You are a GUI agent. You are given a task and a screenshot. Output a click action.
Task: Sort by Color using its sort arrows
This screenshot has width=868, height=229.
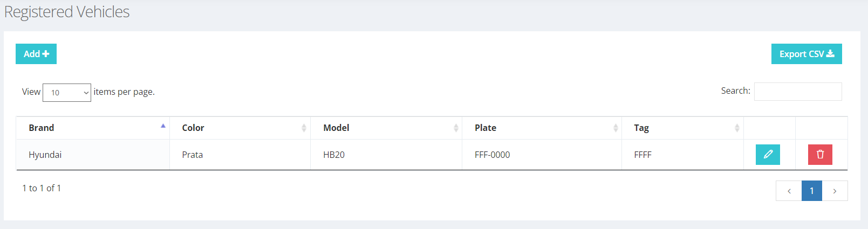(x=304, y=128)
